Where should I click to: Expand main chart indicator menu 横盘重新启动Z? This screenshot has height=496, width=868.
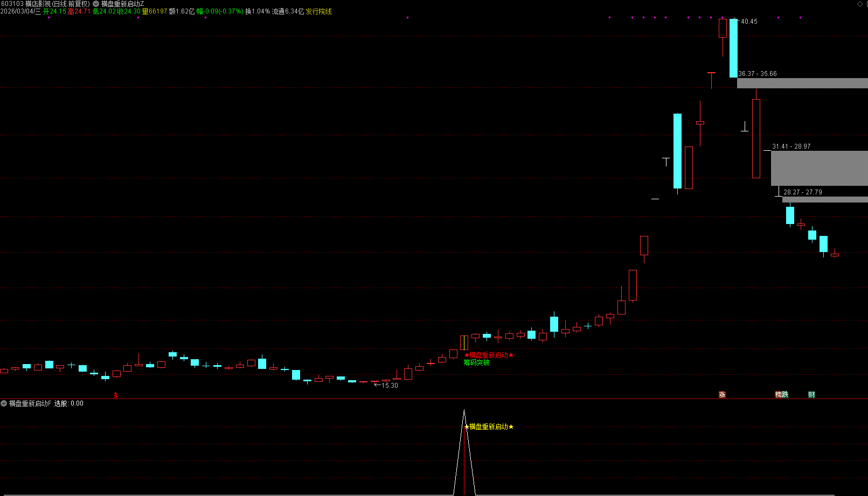96,4
